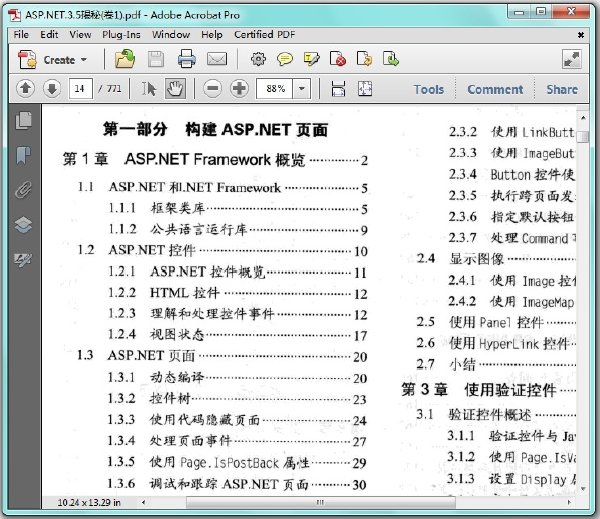The width and height of the screenshot is (600, 519).
Task: Click heading 第 1 章 ASP.NET Framework 概览
Action: tap(215, 159)
